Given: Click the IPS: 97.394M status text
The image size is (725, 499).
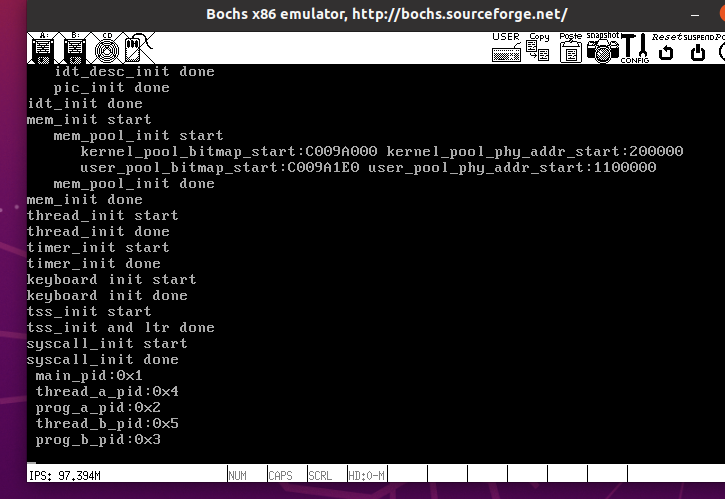Looking at the screenshot, I should pos(65,475).
